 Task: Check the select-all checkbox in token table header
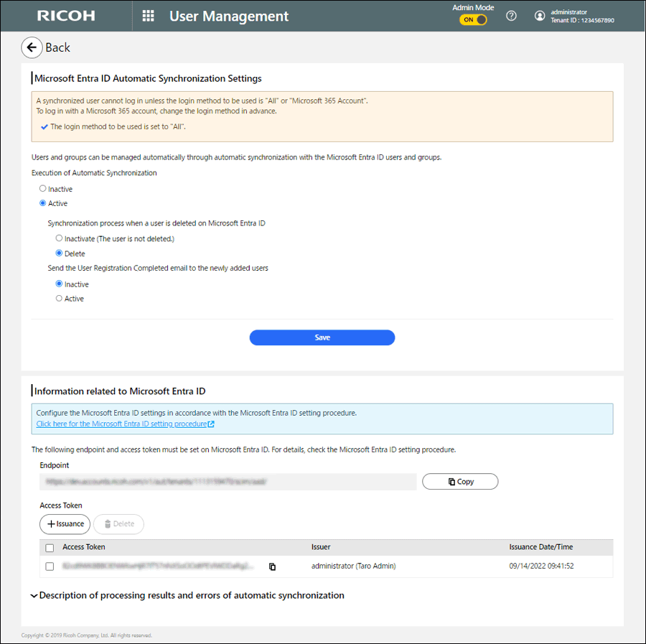pyautogui.click(x=50, y=548)
